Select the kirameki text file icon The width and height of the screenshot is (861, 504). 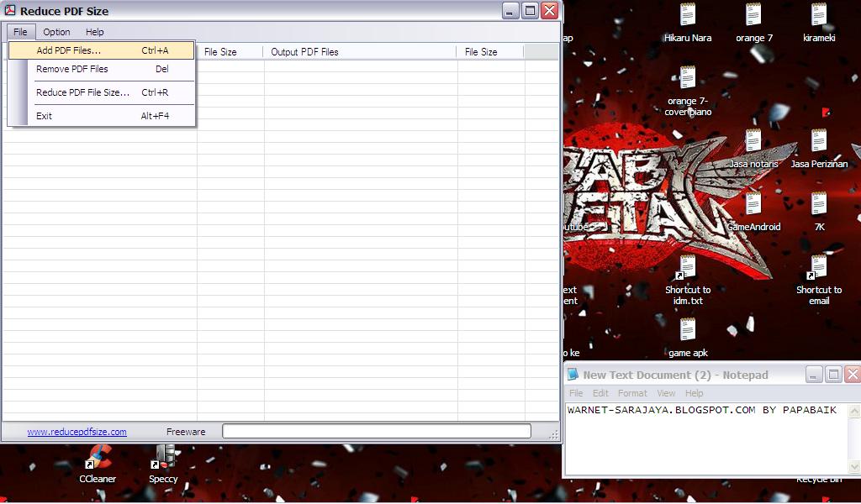tap(819, 15)
